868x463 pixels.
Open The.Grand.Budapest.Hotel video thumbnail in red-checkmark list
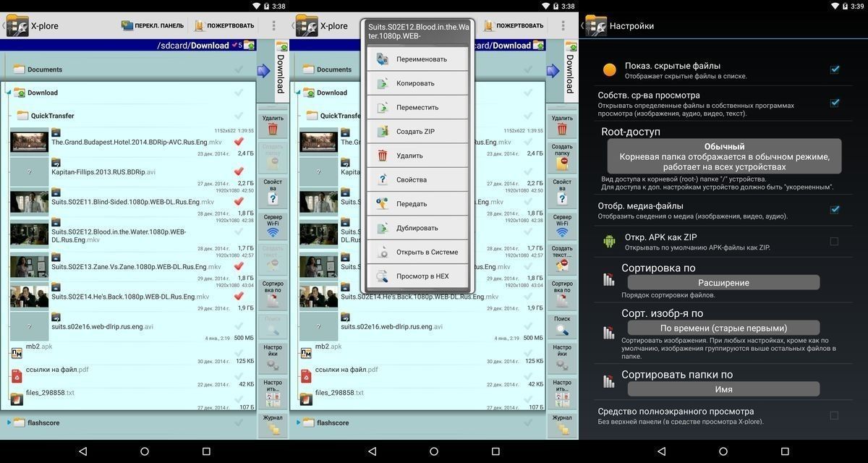[29, 142]
